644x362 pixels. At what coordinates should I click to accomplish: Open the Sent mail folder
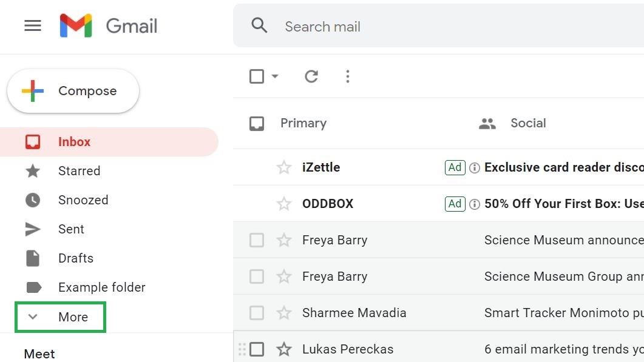click(x=71, y=229)
